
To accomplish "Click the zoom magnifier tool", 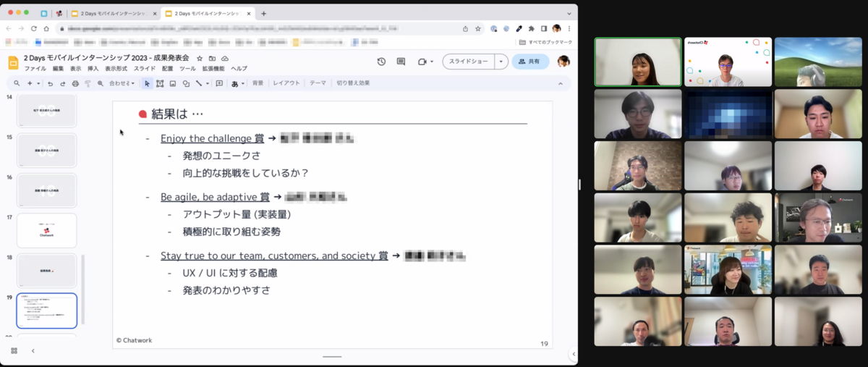I will pyautogui.click(x=101, y=83).
